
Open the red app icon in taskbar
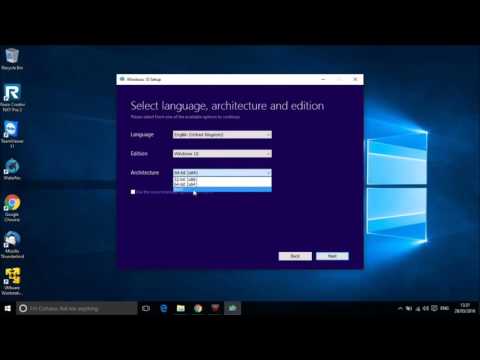(215, 308)
